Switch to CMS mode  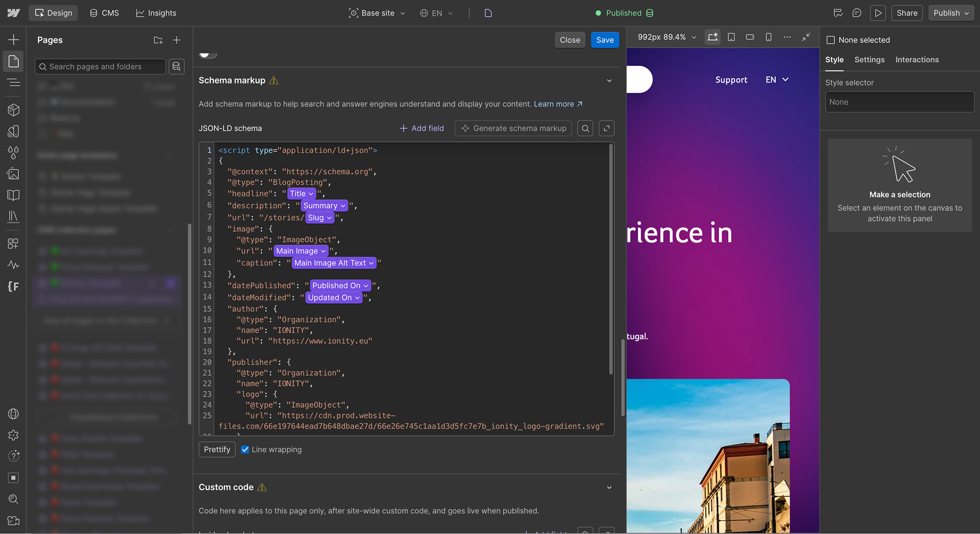(x=104, y=13)
